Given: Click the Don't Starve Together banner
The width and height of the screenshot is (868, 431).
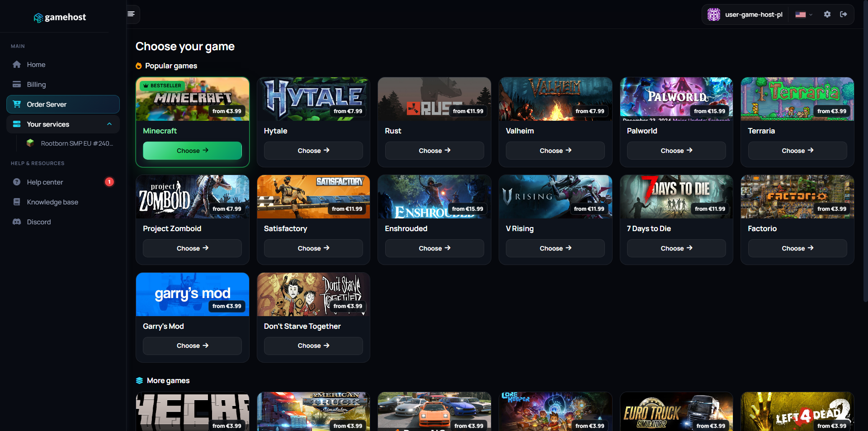Looking at the screenshot, I should [313, 294].
